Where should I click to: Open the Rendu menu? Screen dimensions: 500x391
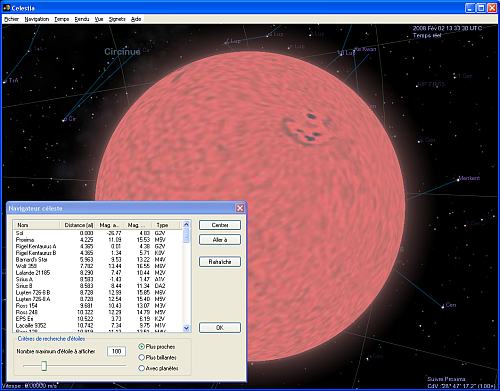(x=82, y=19)
